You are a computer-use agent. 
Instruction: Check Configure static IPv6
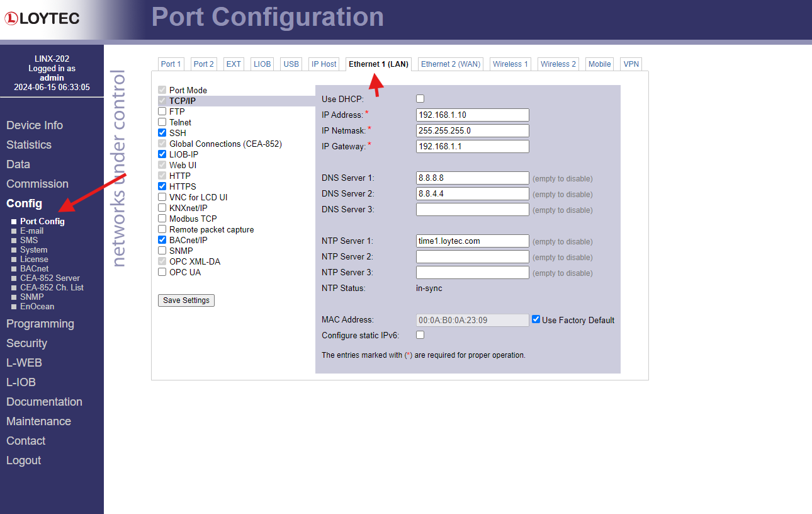pyautogui.click(x=420, y=334)
